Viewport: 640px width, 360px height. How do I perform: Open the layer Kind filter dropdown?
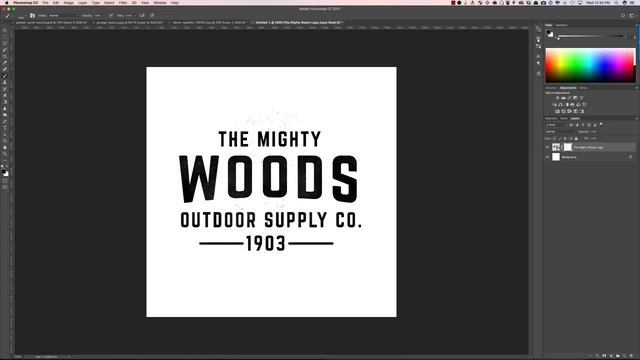click(556, 125)
